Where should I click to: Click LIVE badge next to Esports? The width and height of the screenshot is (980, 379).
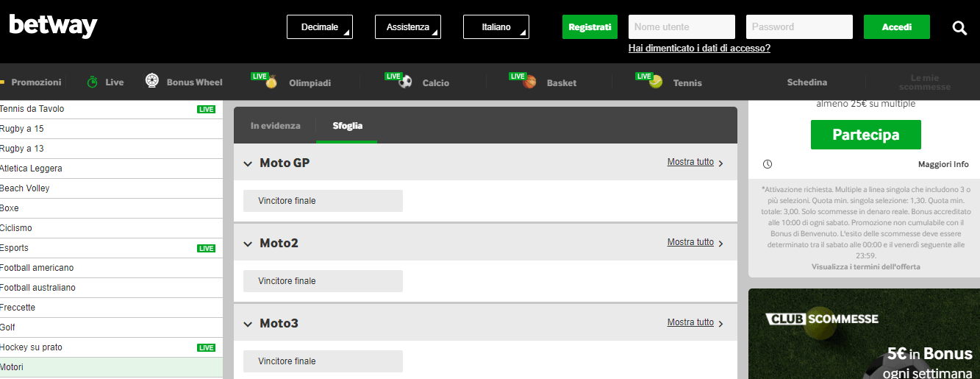pos(206,248)
